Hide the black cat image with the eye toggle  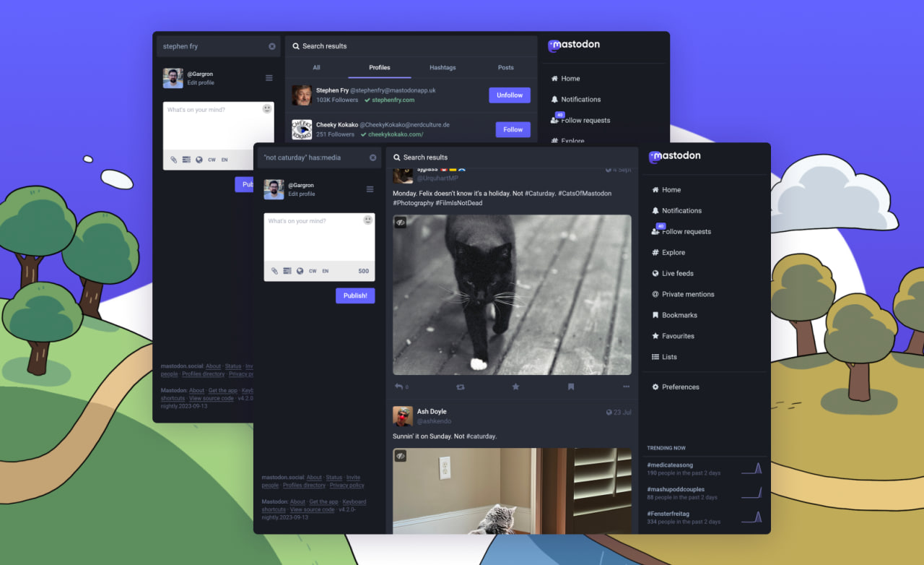[401, 222]
